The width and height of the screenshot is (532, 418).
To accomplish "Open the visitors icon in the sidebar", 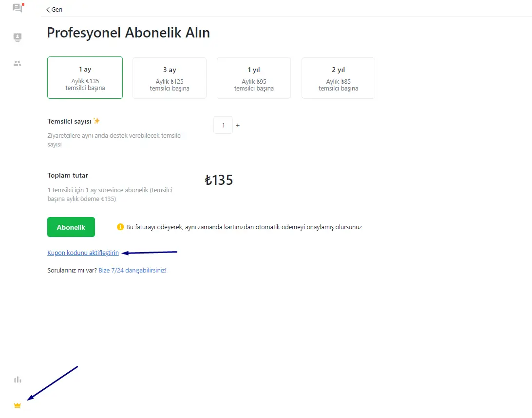I will [x=18, y=37].
